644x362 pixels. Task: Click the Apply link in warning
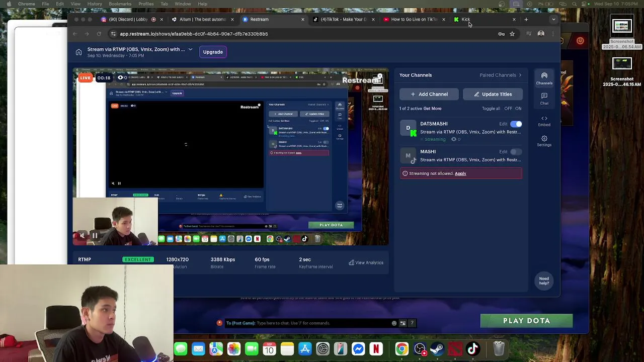pyautogui.click(x=460, y=173)
